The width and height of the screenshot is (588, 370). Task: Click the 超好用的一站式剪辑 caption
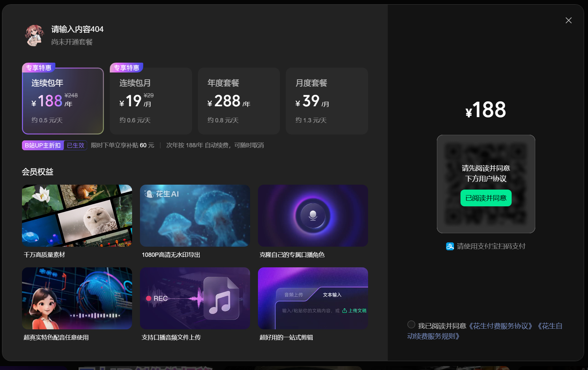point(286,338)
